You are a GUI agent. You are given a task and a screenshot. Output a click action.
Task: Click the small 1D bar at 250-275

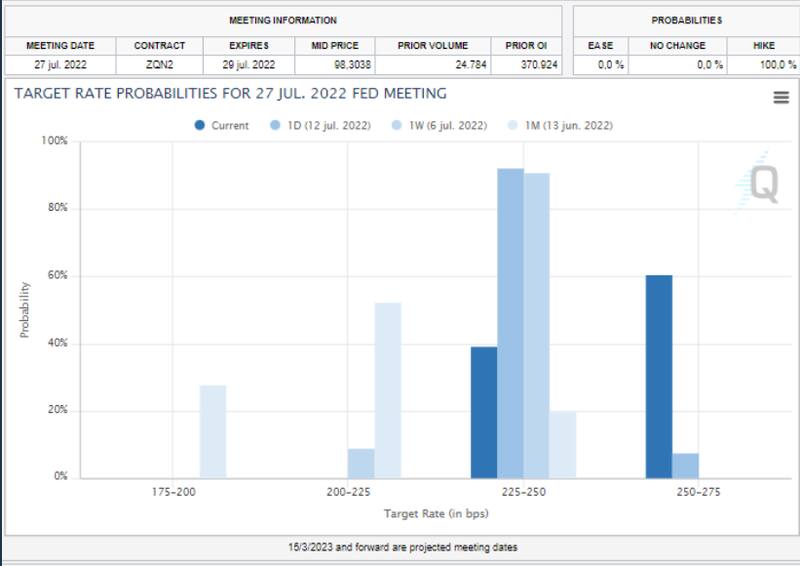685,465
